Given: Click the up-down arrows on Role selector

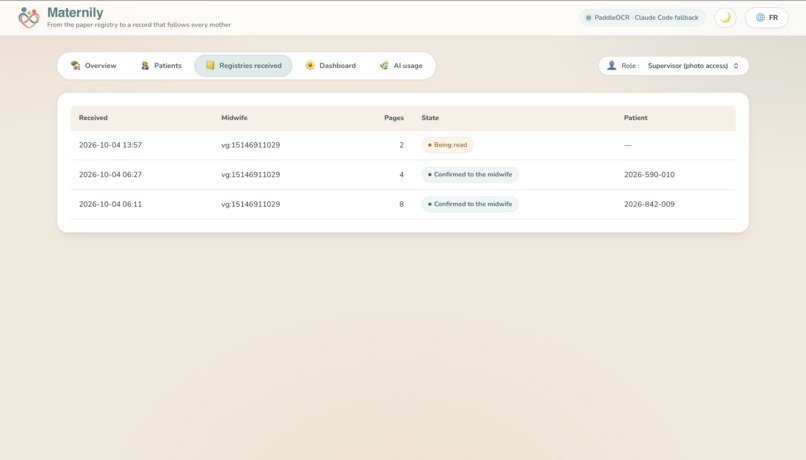Looking at the screenshot, I should pos(736,66).
